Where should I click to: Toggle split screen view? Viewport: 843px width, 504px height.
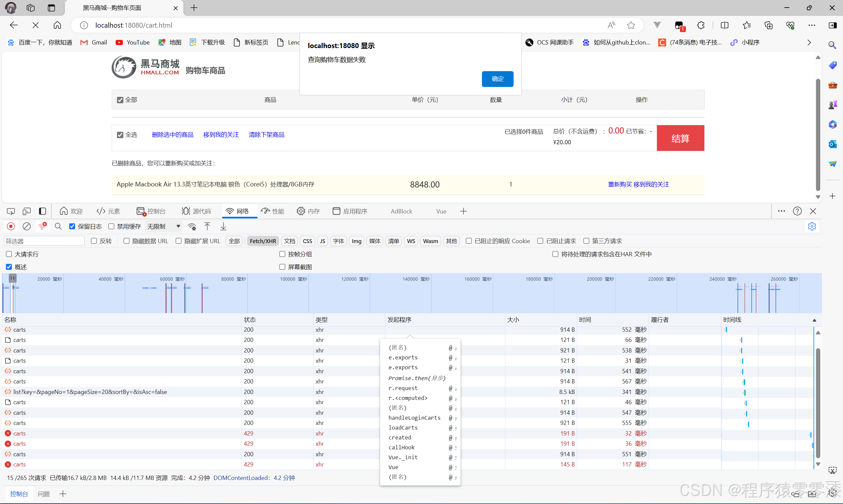724,25
